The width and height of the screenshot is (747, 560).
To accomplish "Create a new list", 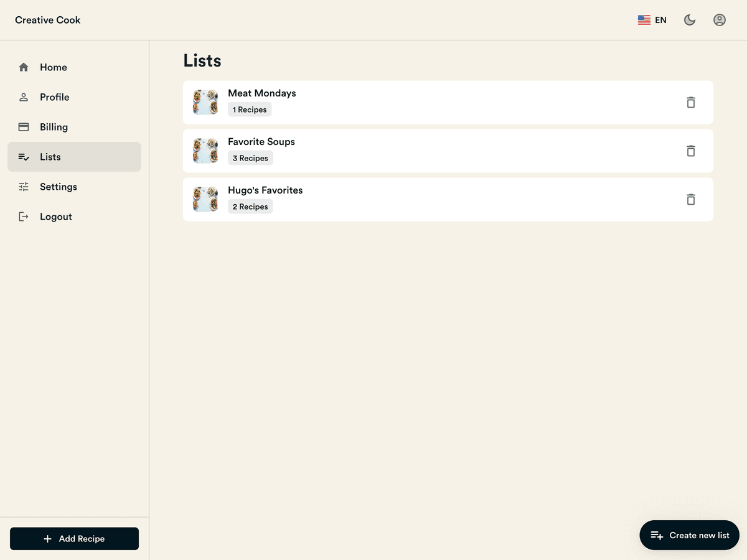I will [689, 534].
